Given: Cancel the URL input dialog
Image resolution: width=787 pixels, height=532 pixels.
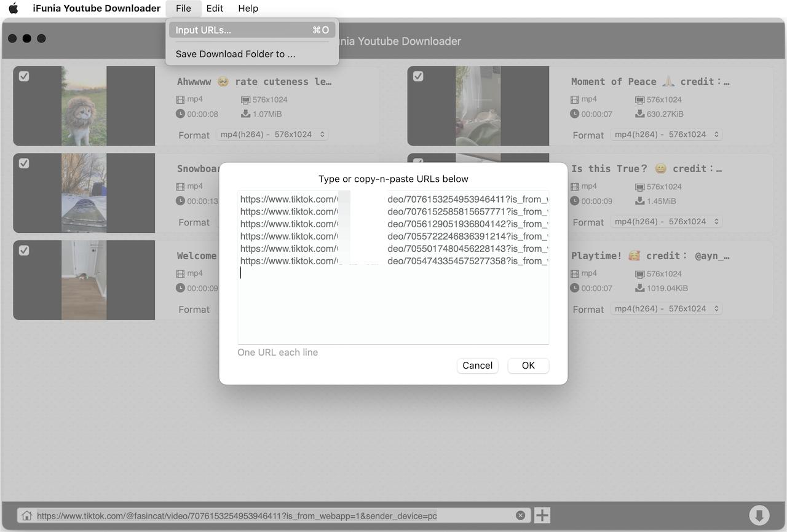Looking at the screenshot, I should pos(477,366).
